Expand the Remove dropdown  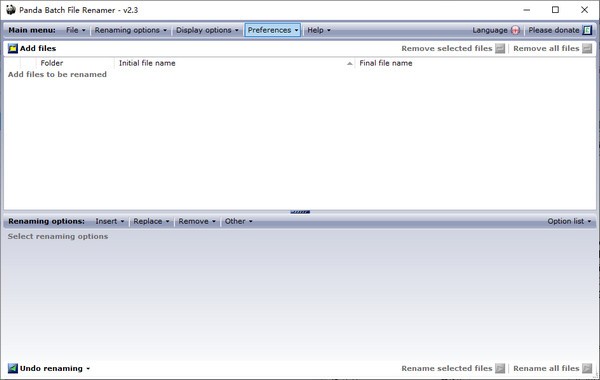click(197, 221)
